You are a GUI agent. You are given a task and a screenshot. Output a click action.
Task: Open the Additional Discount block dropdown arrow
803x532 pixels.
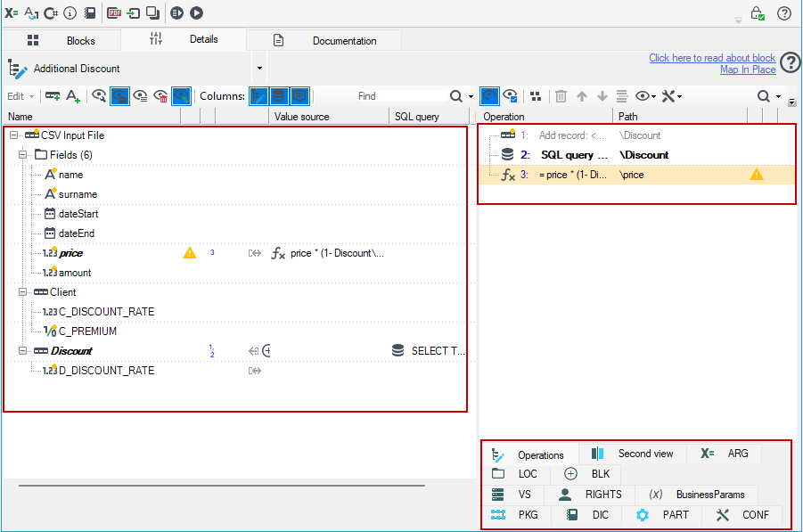[259, 68]
